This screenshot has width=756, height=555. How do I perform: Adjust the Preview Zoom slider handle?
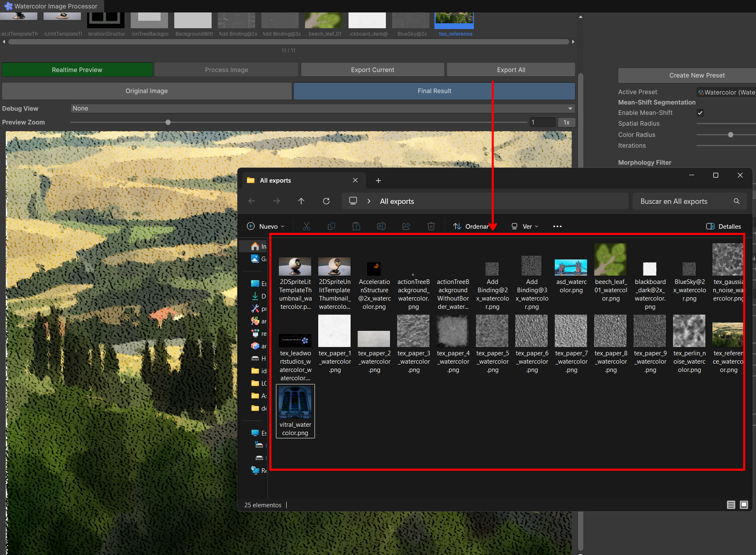168,122
